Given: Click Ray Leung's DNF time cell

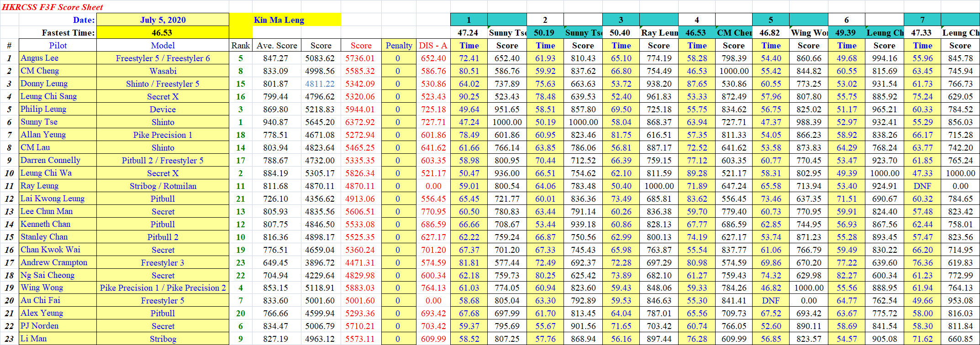Looking at the screenshot, I should point(922,186).
